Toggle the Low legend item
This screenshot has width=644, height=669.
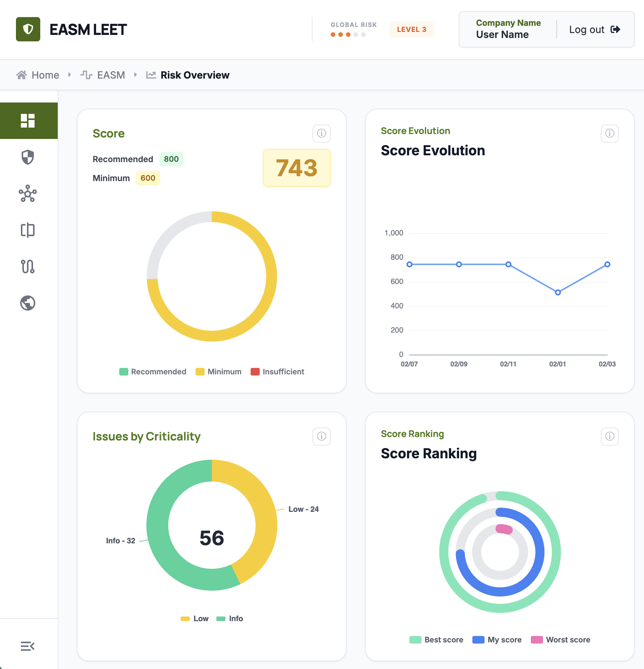click(x=194, y=619)
